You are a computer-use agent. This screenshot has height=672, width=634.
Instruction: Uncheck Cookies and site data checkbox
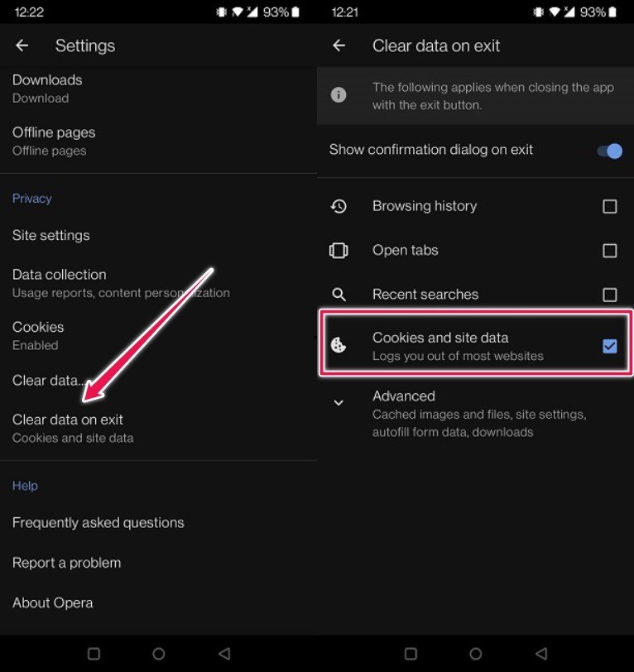pyautogui.click(x=609, y=346)
